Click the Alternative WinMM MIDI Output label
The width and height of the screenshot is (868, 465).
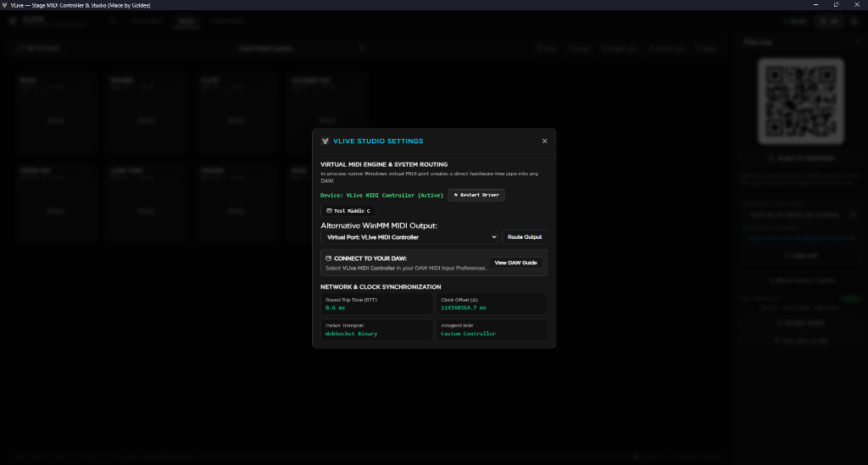coord(379,225)
